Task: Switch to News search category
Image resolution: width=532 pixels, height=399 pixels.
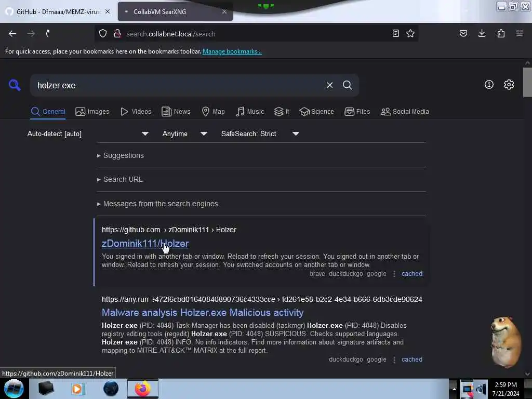Action: (x=176, y=112)
